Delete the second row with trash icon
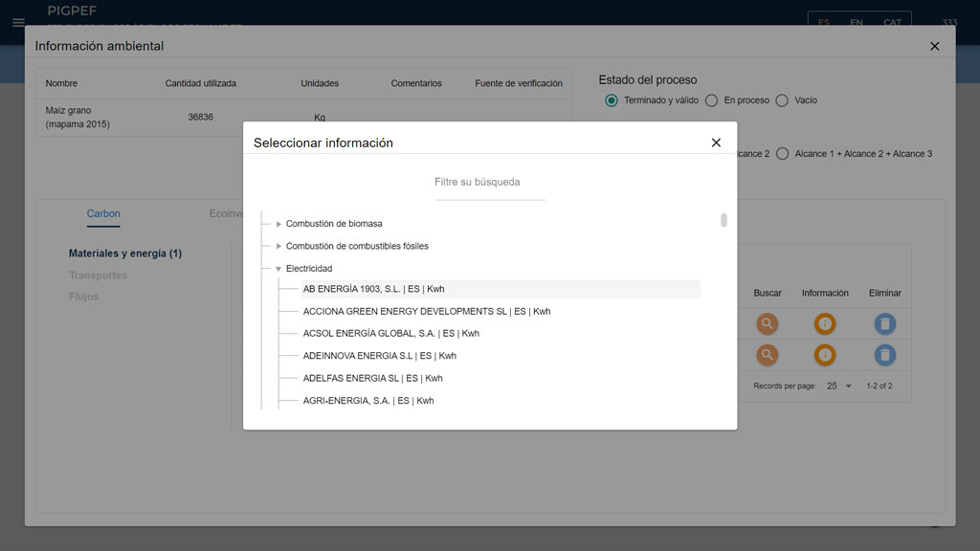 885,355
